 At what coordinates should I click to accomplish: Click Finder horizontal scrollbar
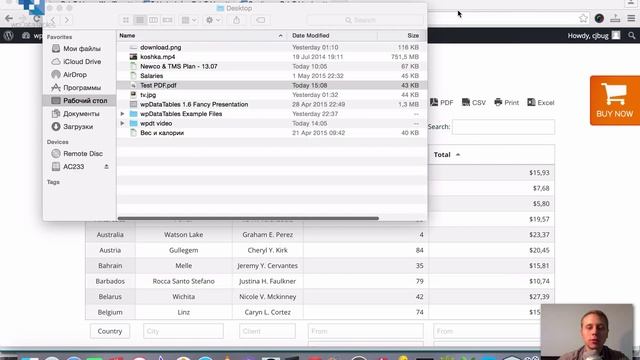(x=248, y=218)
